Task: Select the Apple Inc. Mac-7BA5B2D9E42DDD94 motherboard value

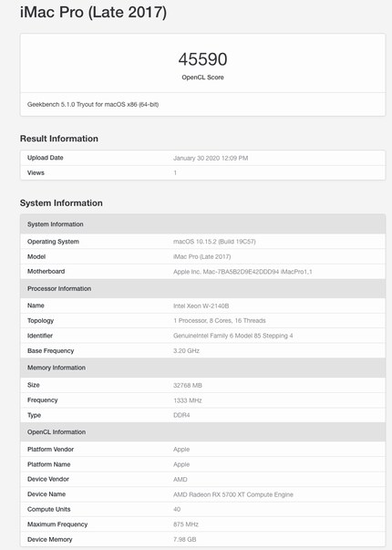Action: pyautogui.click(x=242, y=272)
